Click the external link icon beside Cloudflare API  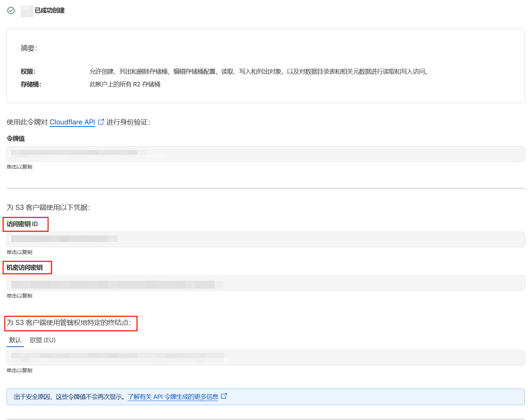click(x=101, y=122)
